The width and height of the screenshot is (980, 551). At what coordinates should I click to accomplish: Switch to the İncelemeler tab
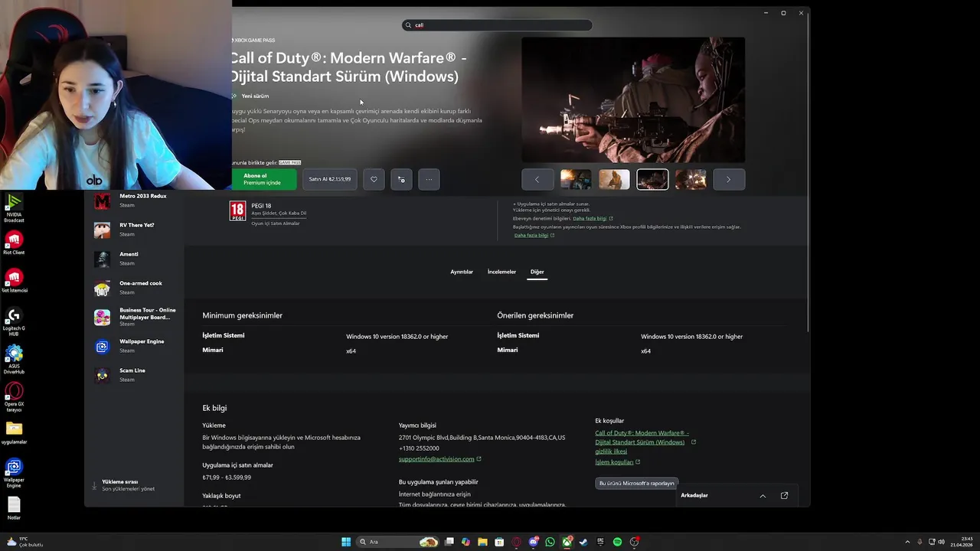coord(501,272)
